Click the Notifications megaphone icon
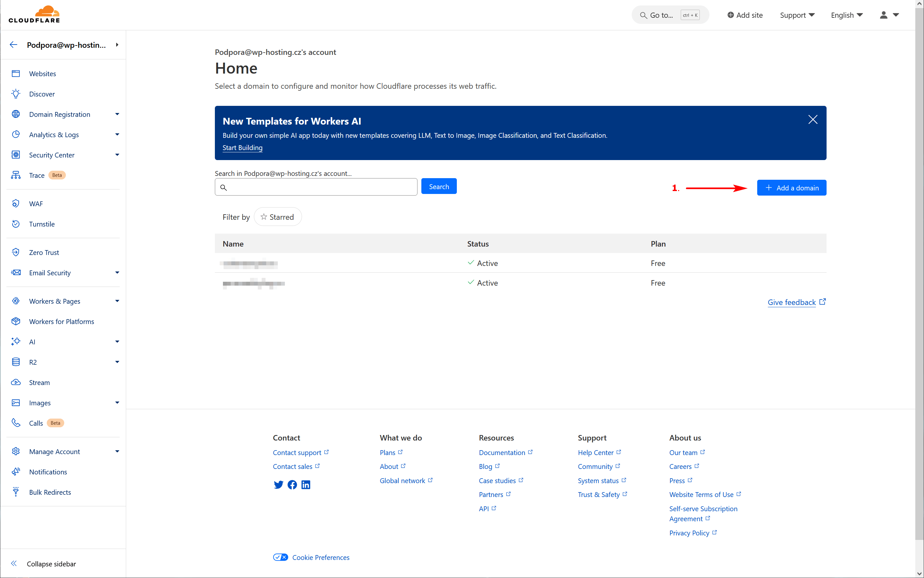This screenshot has width=924, height=578. 16,472
